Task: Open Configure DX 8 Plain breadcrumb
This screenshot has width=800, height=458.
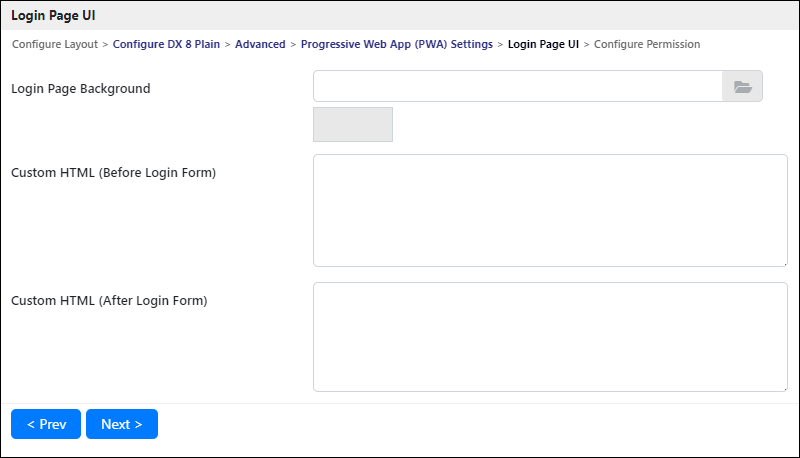Action: 166,44
